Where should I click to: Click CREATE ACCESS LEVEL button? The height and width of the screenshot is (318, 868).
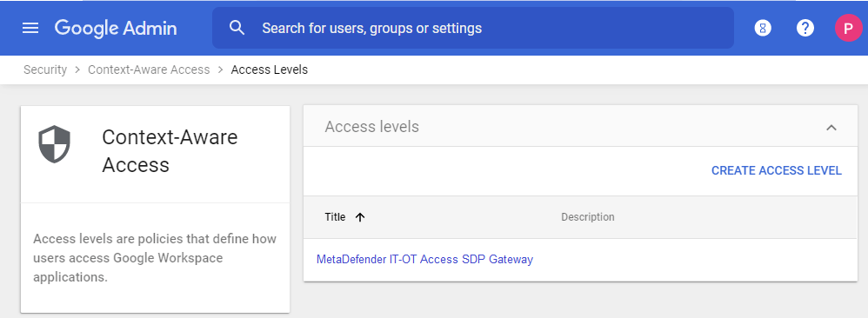coord(777,171)
